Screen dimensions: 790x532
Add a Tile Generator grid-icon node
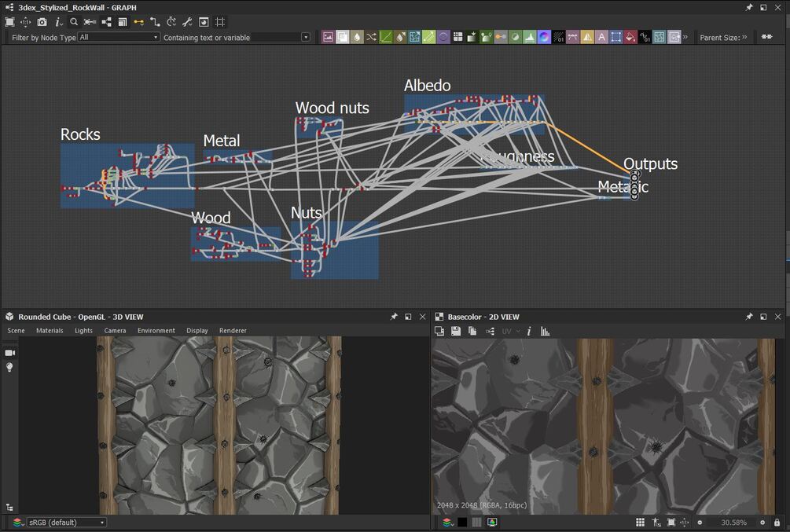(x=457, y=37)
